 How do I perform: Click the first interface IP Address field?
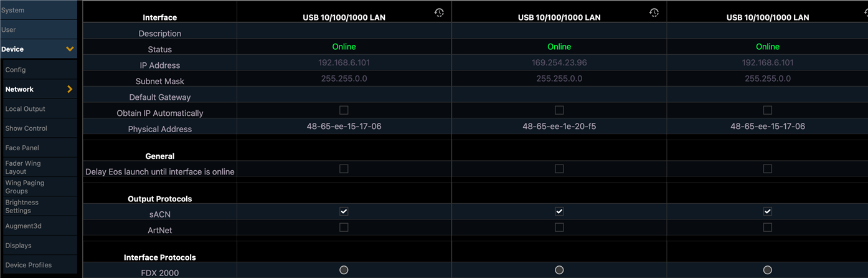(x=344, y=63)
